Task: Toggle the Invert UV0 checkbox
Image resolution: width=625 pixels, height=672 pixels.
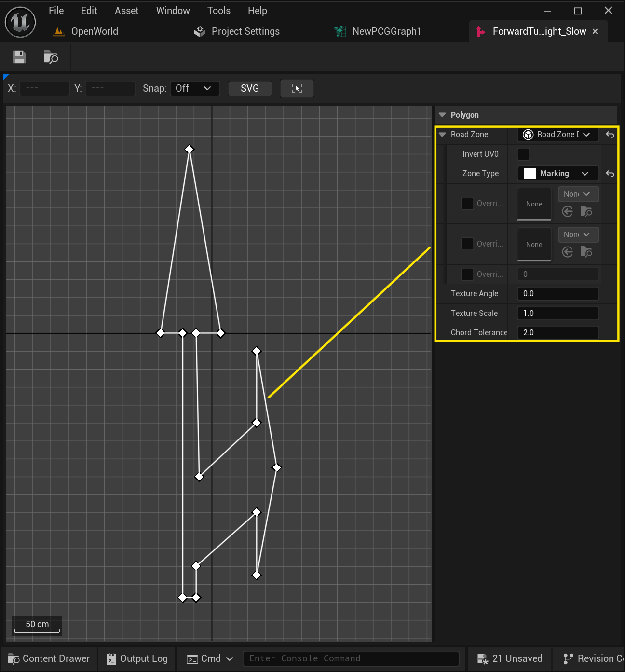Action: [x=523, y=154]
